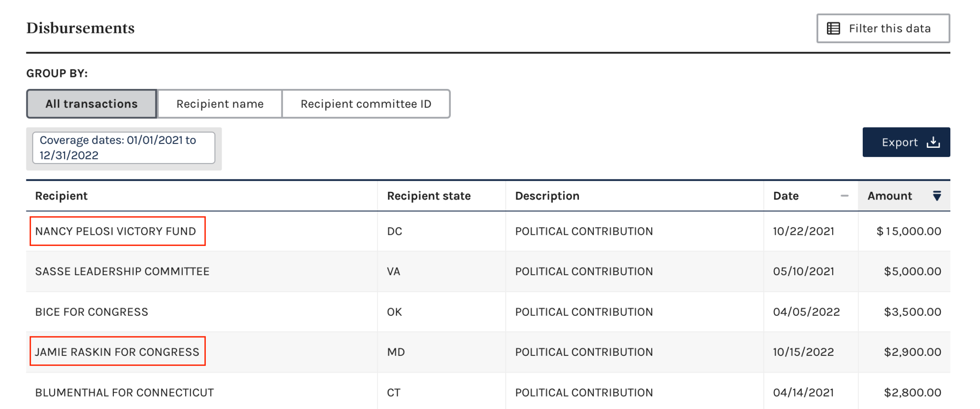Screen dimensions: 980x409
Task: Group by Recipient name
Action: tap(220, 104)
